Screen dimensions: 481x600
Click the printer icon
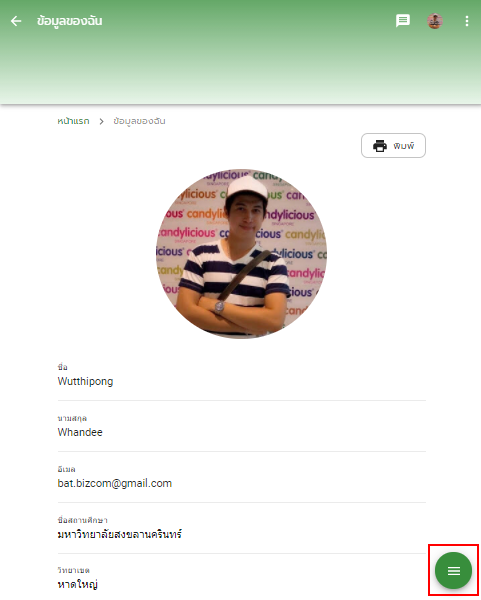tap(380, 146)
